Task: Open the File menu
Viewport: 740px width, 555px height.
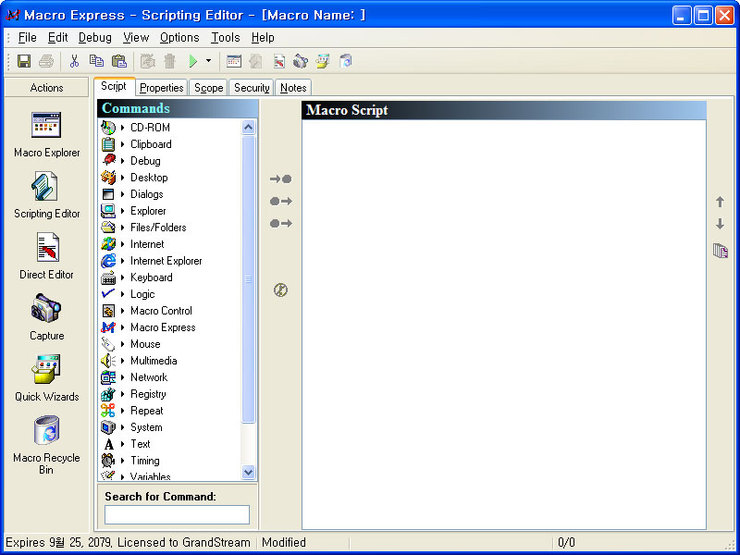Action: tap(27, 37)
